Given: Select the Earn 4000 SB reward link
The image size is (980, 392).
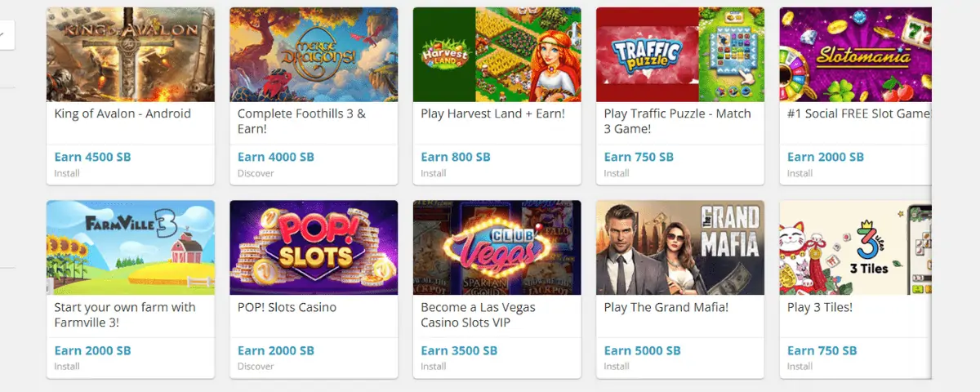Looking at the screenshot, I should [275, 157].
